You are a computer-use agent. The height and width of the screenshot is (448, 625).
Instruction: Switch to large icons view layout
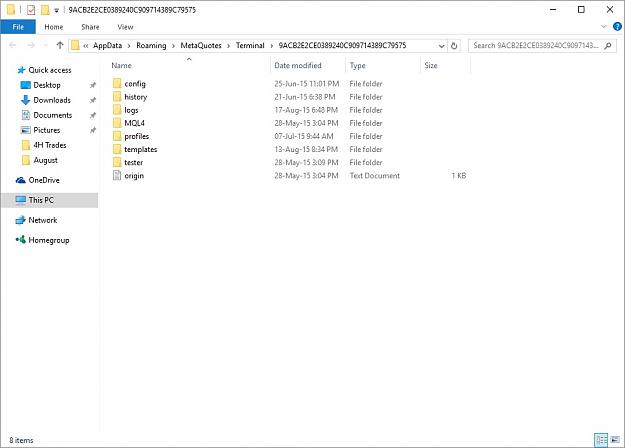[615, 440]
